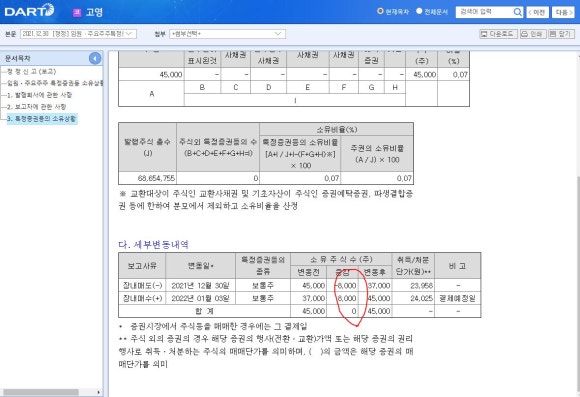
Task: Open 정정신고 (보고) in outline
Action: coord(31,71)
